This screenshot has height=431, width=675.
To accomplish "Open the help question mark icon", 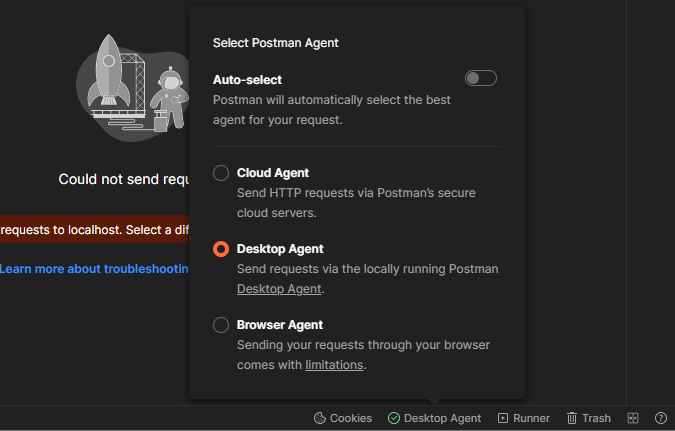I will (660, 418).
